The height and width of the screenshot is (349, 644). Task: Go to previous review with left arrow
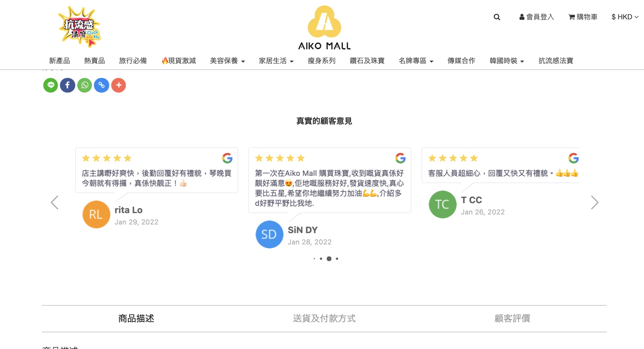pos(55,202)
